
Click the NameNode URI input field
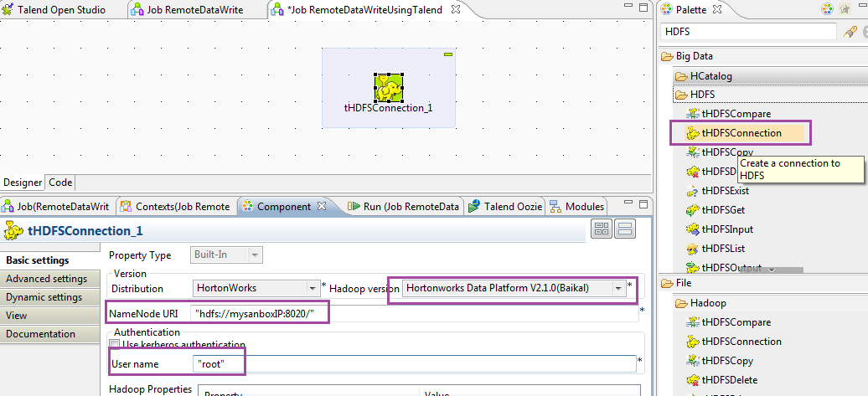tap(414, 314)
